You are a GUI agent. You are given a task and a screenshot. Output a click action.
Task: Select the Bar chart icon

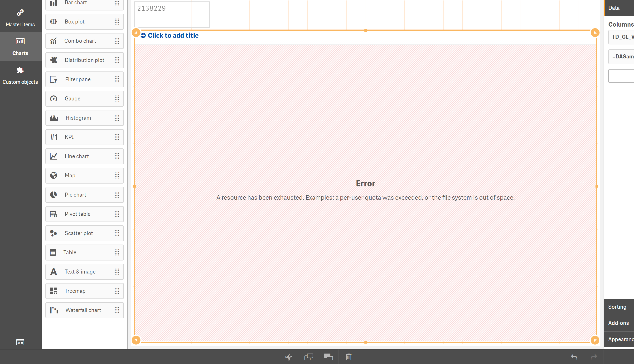click(53, 3)
